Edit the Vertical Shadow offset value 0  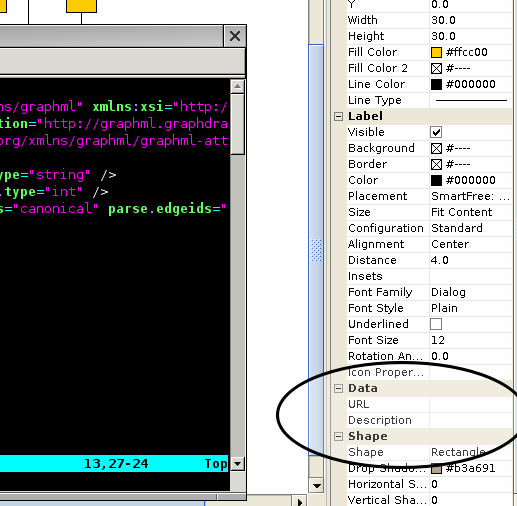[471, 500]
